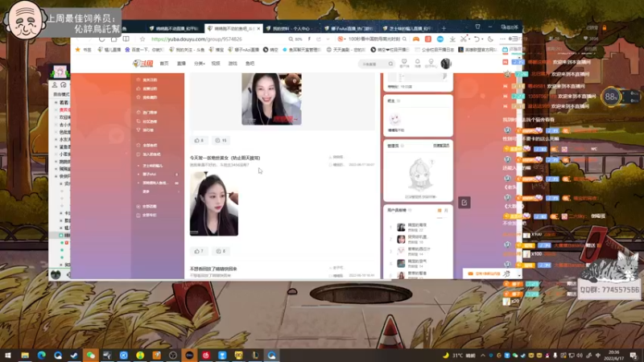
Task: Open the 百度一下 bookmark
Action: point(145,50)
